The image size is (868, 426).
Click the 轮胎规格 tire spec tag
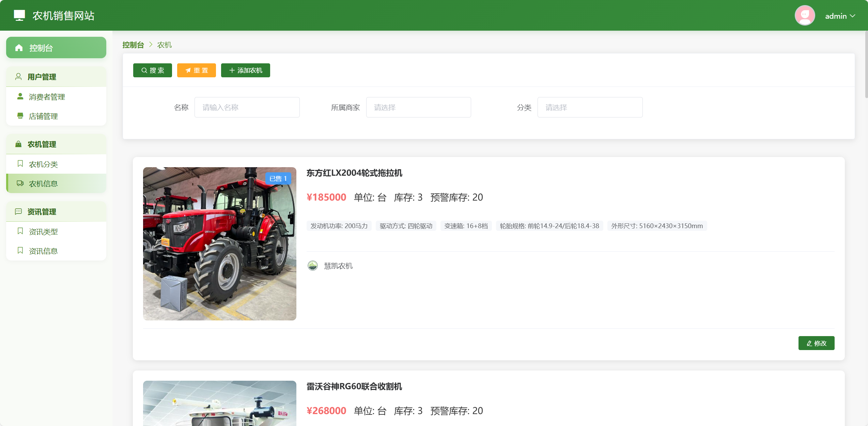[x=549, y=226]
